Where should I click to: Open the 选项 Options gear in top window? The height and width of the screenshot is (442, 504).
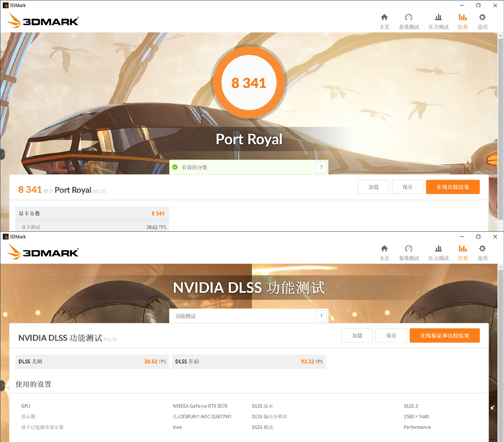[x=482, y=20]
